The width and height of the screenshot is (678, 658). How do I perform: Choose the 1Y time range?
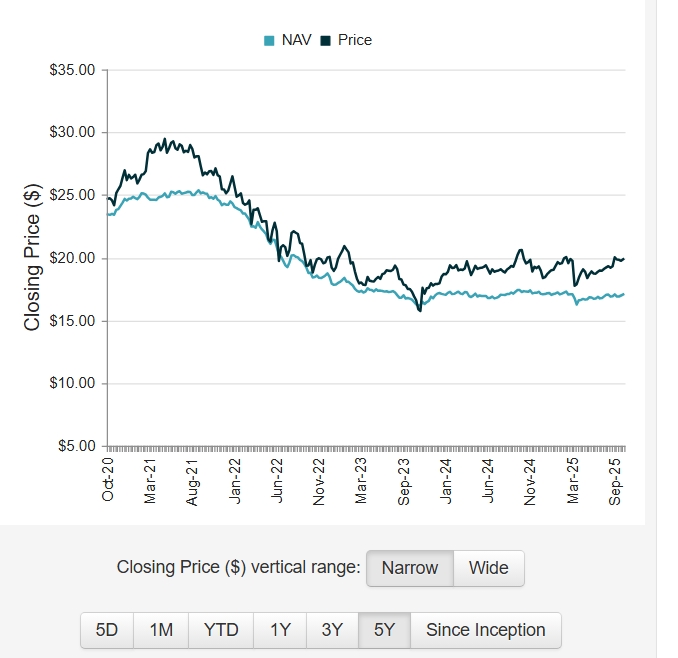point(280,630)
